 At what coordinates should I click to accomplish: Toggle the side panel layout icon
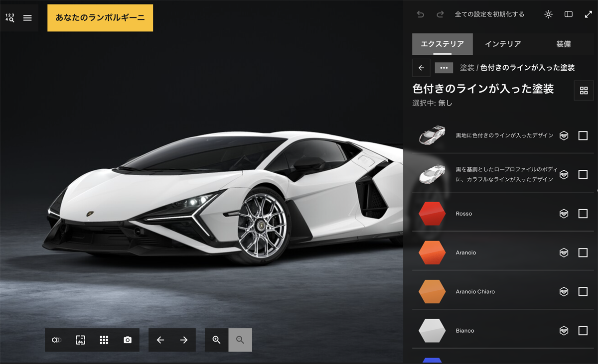click(568, 14)
